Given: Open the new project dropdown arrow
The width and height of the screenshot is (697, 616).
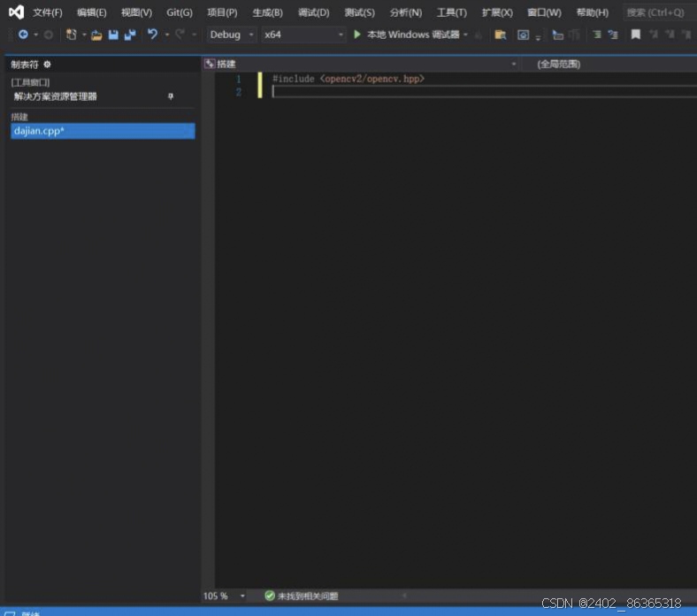Looking at the screenshot, I should tap(83, 35).
